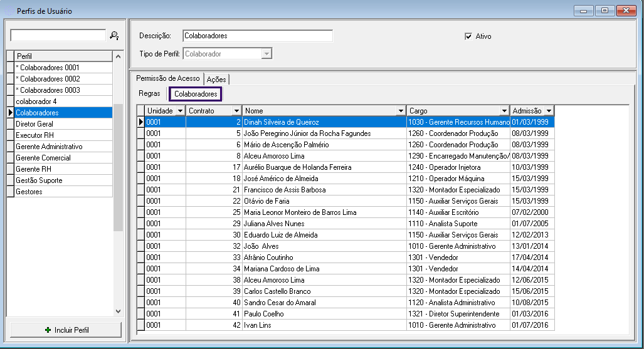Select the Permissão de Acesso tab
This screenshot has width=644, height=349.
167,78
